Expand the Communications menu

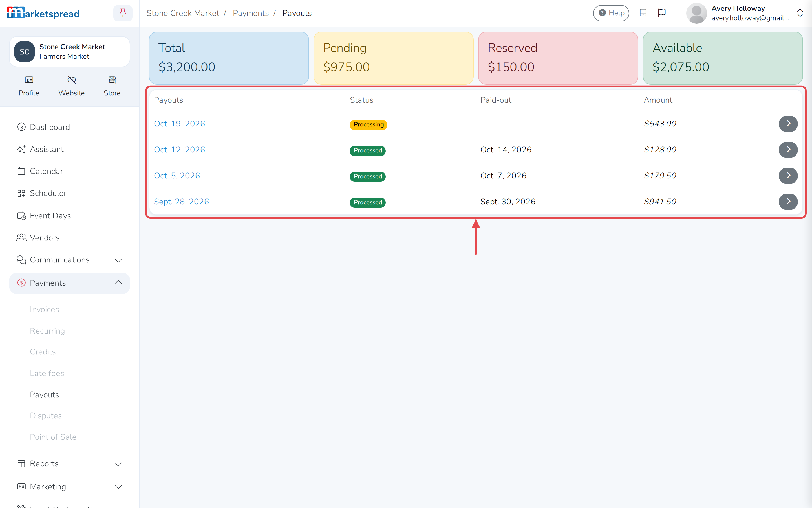click(69, 260)
